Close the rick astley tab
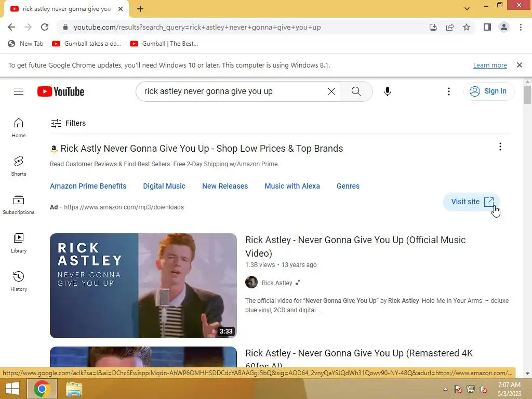This screenshot has width=532, height=399. tap(121, 9)
